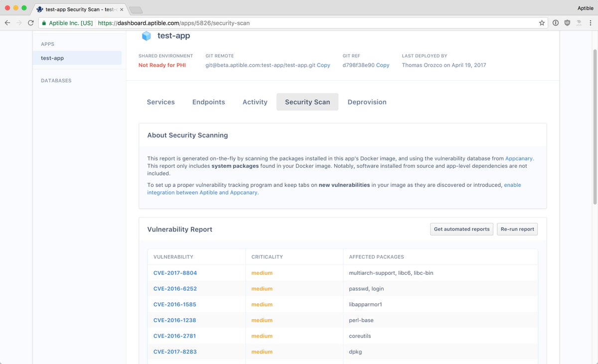Open the Appcanary link
Viewport: 598px width, 364px height.
click(x=519, y=158)
